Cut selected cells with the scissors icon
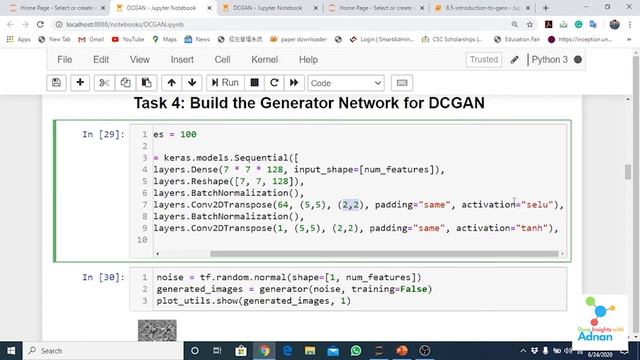640x360 pixels. point(104,83)
